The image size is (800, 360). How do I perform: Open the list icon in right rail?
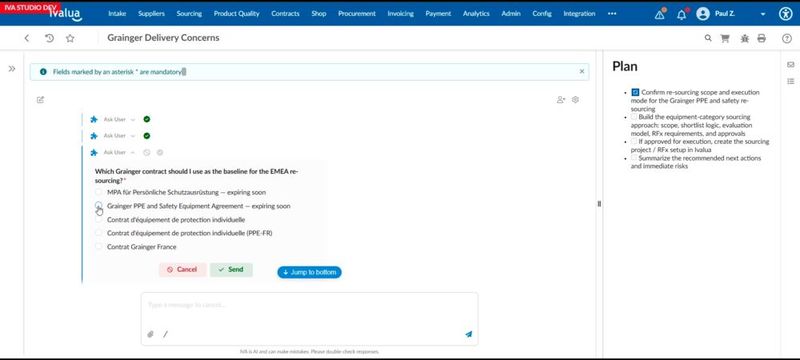pyautogui.click(x=791, y=81)
